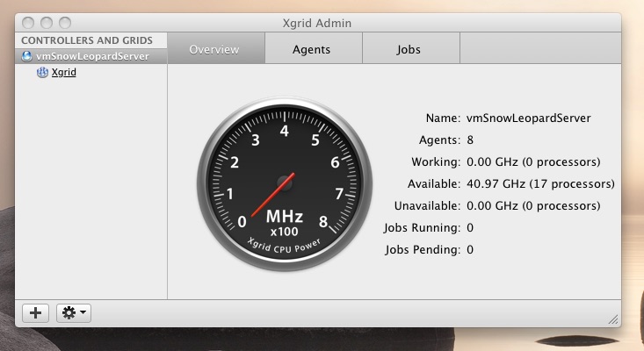Open the gear action menu
The width and height of the screenshot is (644, 351).
[x=74, y=313]
